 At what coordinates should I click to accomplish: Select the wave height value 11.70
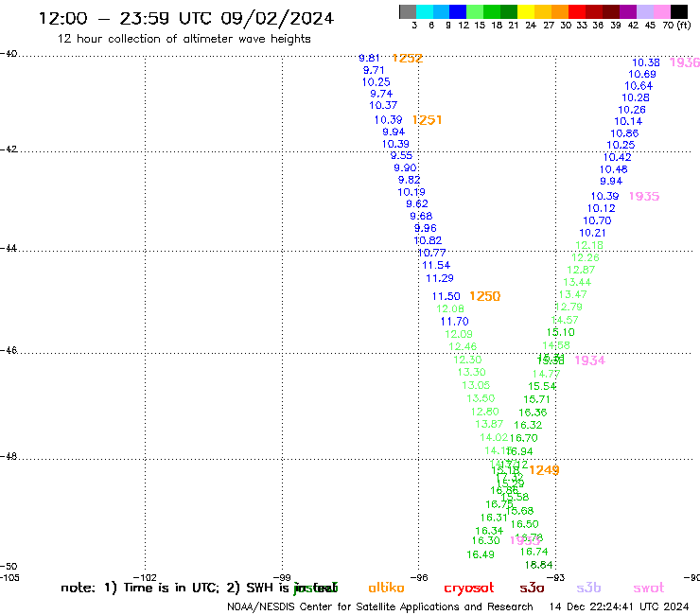(x=454, y=322)
